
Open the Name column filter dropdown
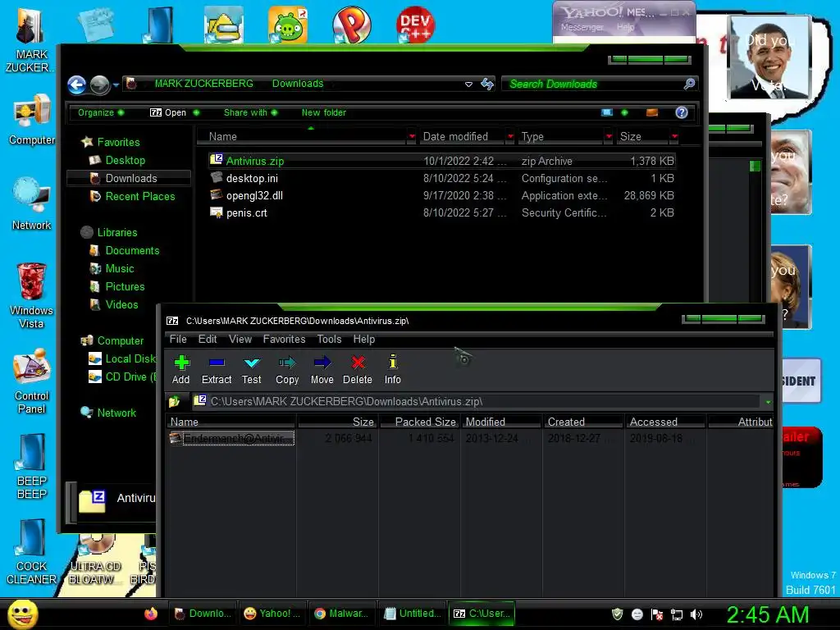coord(412,137)
